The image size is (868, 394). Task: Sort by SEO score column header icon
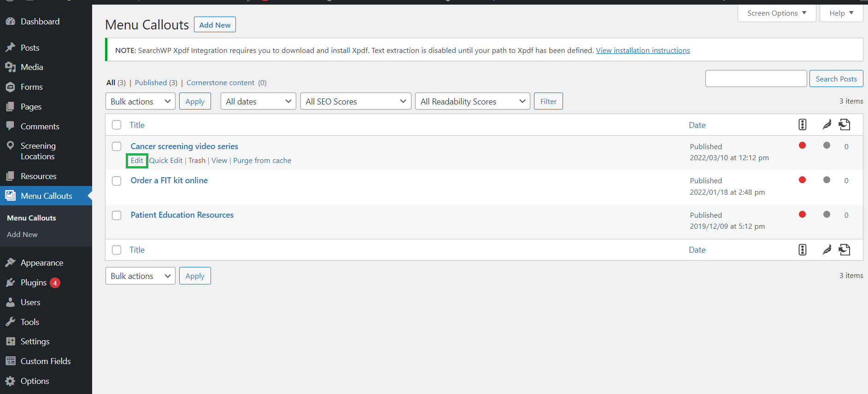pyautogui.click(x=802, y=125)
